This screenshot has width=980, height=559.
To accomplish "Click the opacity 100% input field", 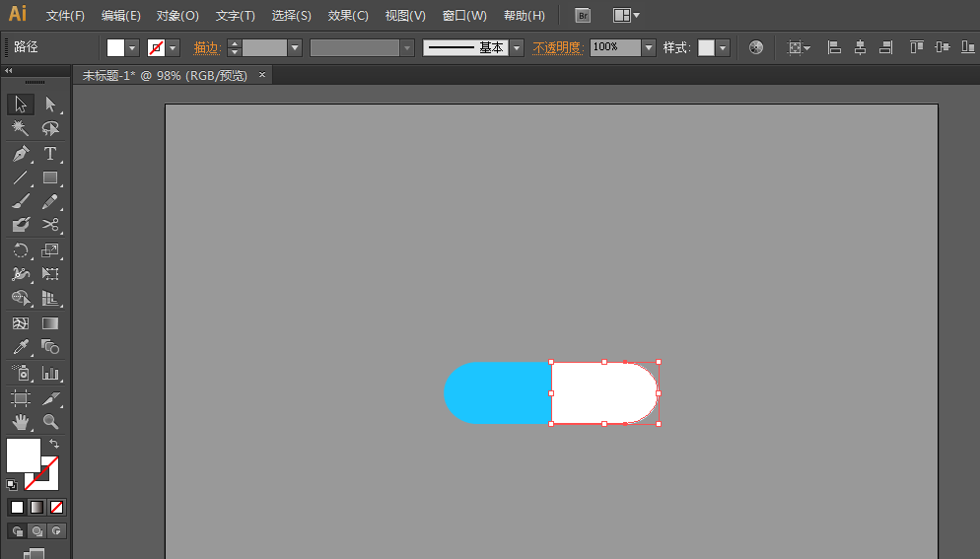I will [x=615, y=47].
